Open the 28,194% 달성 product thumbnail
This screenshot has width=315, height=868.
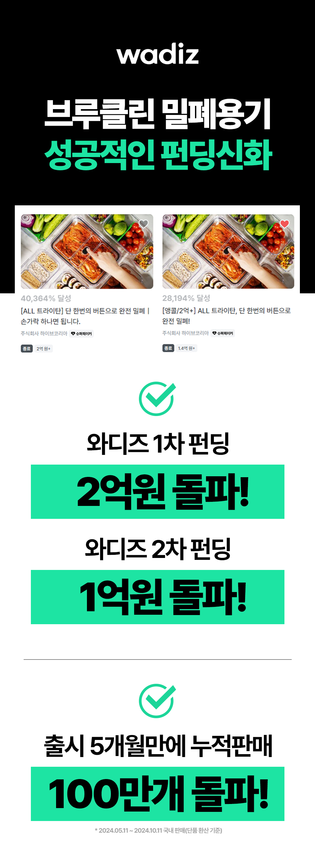[228, 251]
